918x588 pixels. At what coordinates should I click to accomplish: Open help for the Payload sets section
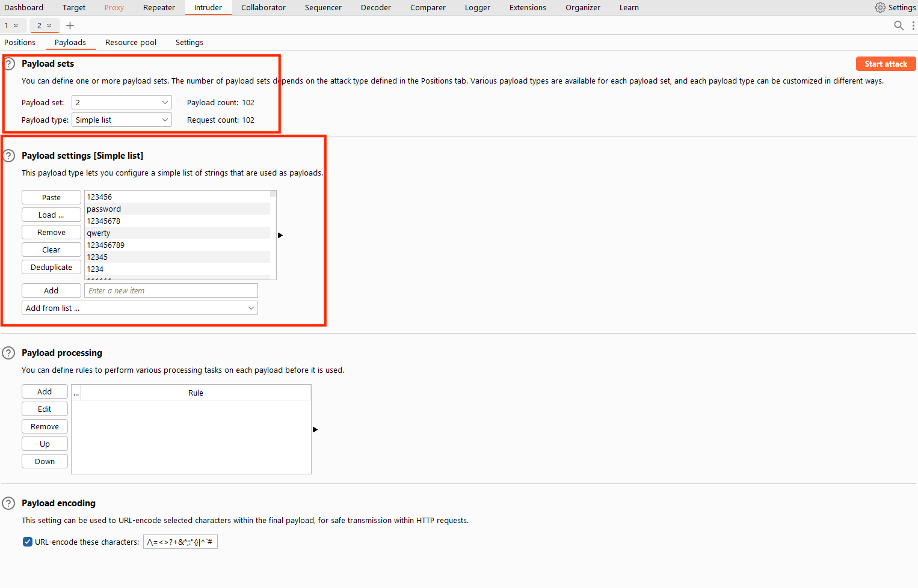tap(8, 62)
